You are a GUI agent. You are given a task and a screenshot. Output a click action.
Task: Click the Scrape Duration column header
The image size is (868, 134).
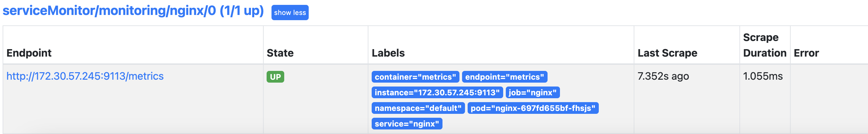[x=765, y=45]
